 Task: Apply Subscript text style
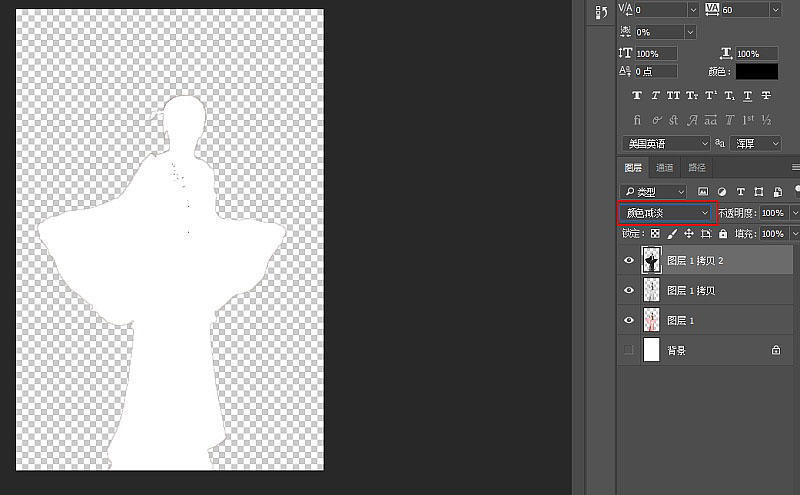[730, 95]
